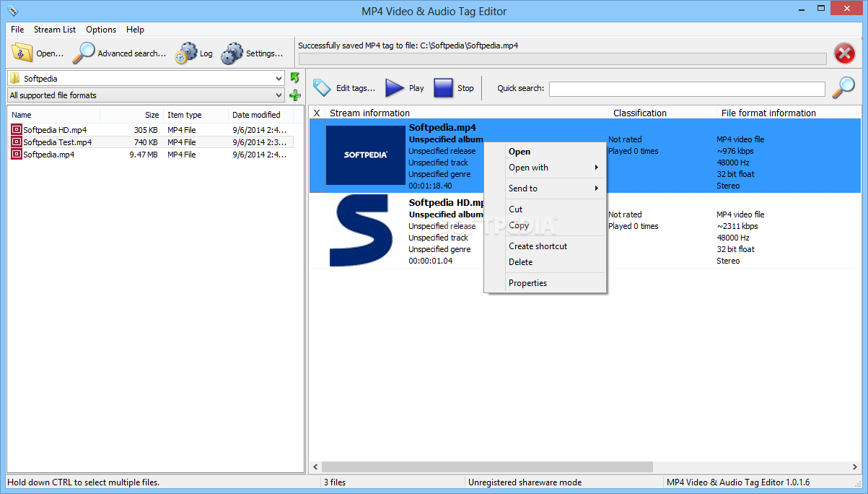Expand the Softpedia folder dropdown

point(279,78)
